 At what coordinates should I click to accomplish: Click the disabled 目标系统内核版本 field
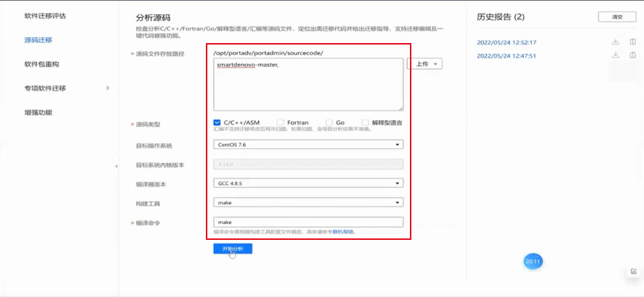(x=308, y=164)
